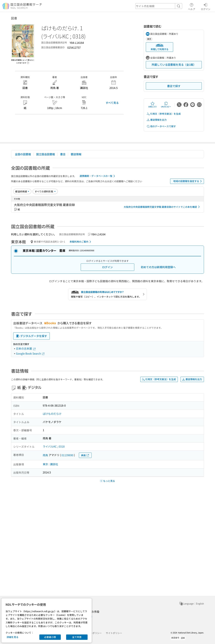
Task: Open 連携機関・データベースの一覧 link
Action: click(x=97, y=176)
